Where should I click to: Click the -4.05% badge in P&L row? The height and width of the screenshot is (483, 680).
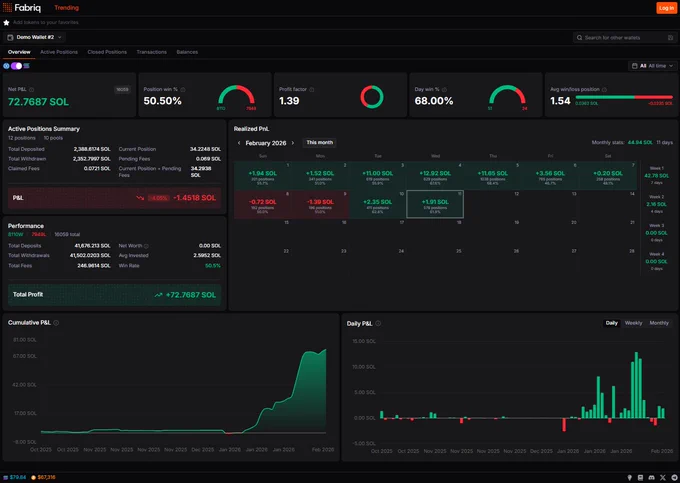click(x=159, y=198)
